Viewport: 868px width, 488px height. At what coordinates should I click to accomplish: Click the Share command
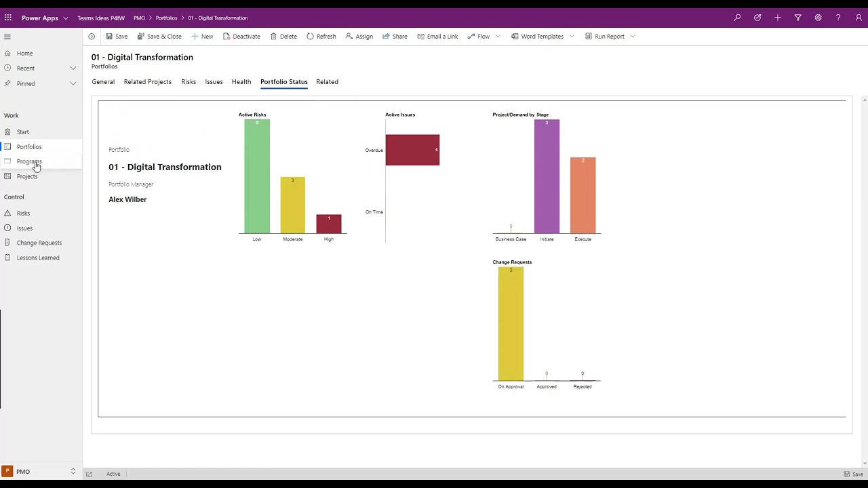(x=395, y=37)
